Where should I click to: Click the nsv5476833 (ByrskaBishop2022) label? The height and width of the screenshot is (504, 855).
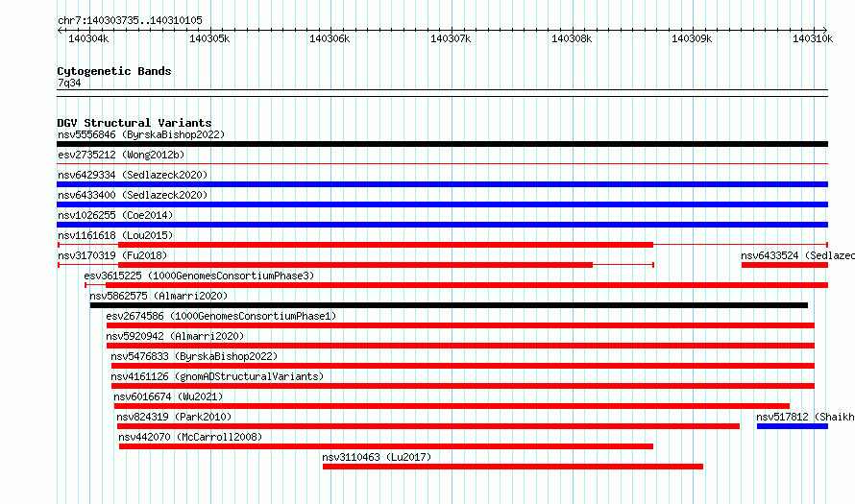(x=194, y=356)
